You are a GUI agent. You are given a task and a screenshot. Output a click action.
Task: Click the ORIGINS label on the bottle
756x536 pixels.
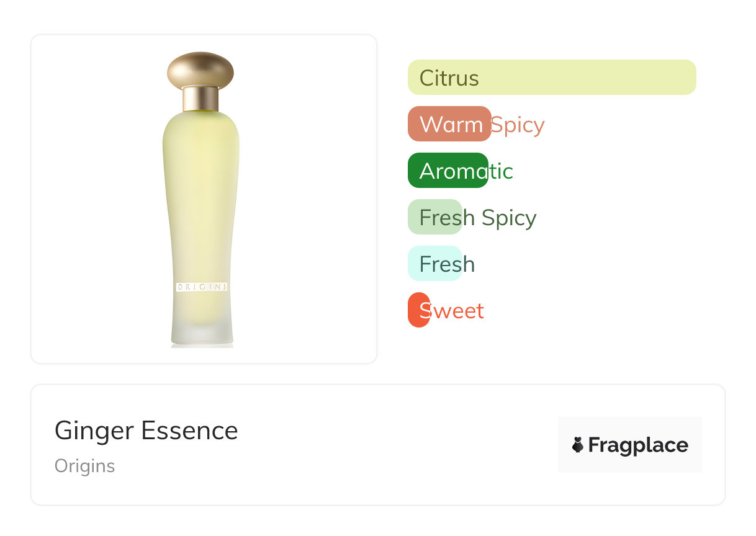(x=202, y=287)
